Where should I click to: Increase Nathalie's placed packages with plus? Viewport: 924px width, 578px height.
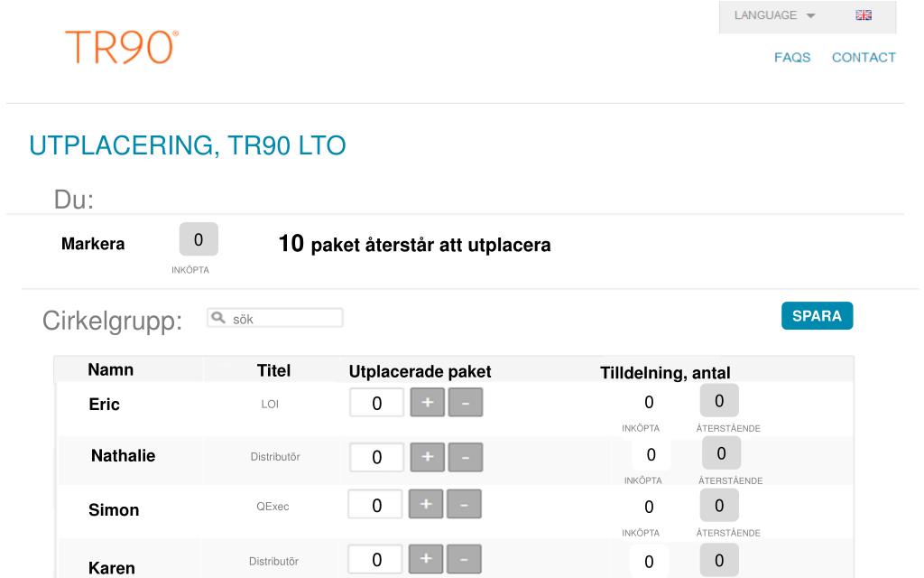point(427,457)
